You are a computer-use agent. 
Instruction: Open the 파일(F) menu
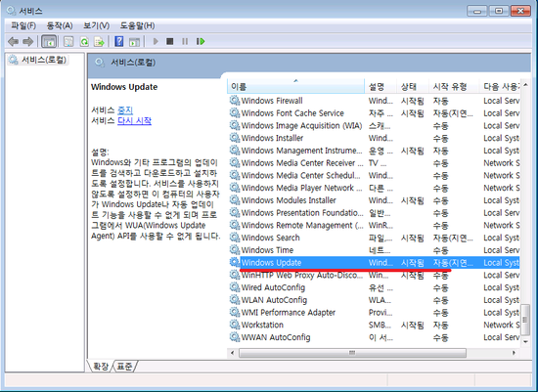pos(23,25)
